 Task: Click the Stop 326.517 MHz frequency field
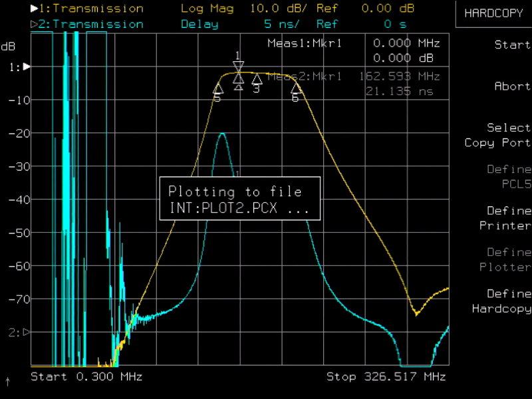tap(386, 377)
